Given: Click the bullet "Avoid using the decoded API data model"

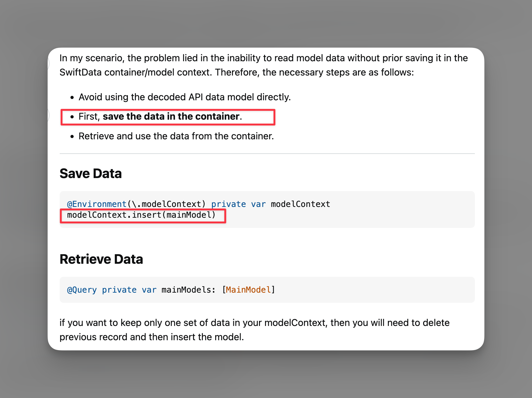Looking at the screenshot, I should 184,97.
